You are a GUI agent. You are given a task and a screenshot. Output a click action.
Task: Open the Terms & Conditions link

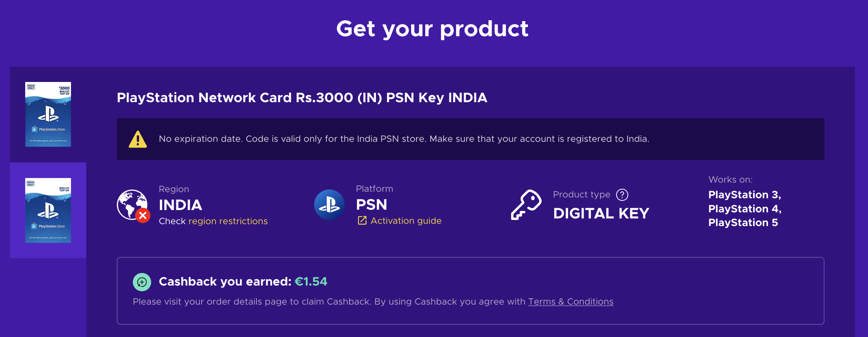coord(571,302)
